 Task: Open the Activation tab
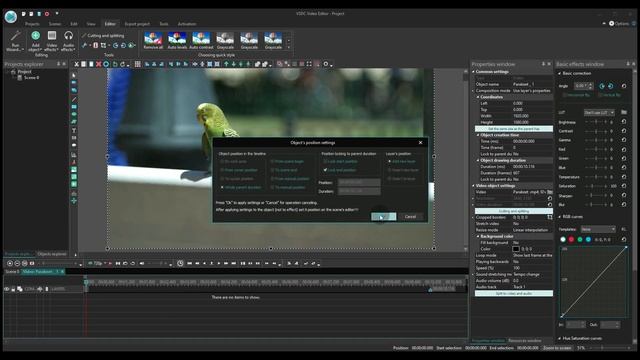tap(187, 24)
